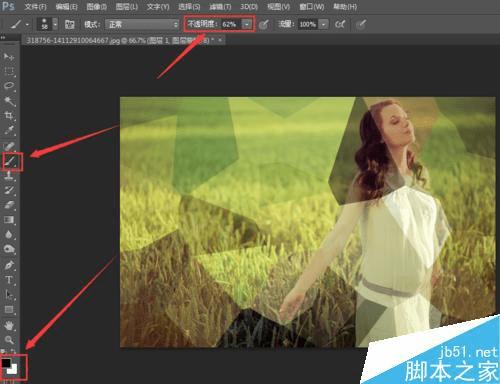Select the Eyedropper tool
The image size is (500, 384).
click(9, 130)
